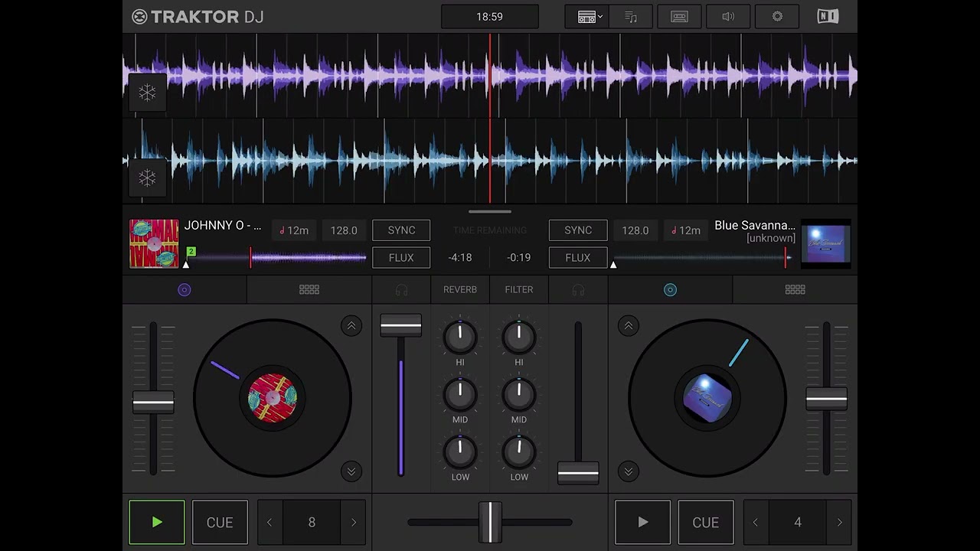Click the left deck jog wheel label
The image size is (980, 551).
[x=273, y=398]
